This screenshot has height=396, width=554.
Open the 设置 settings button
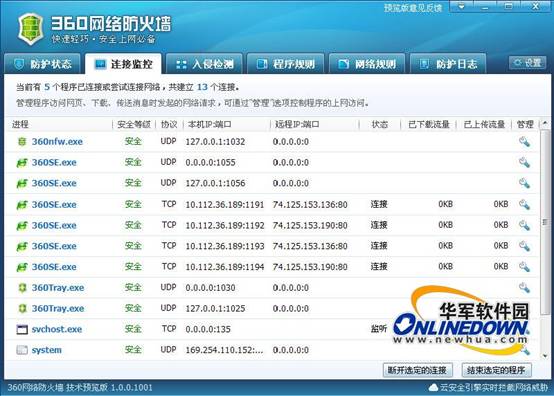pyautogui.click(x=528, y=63)
